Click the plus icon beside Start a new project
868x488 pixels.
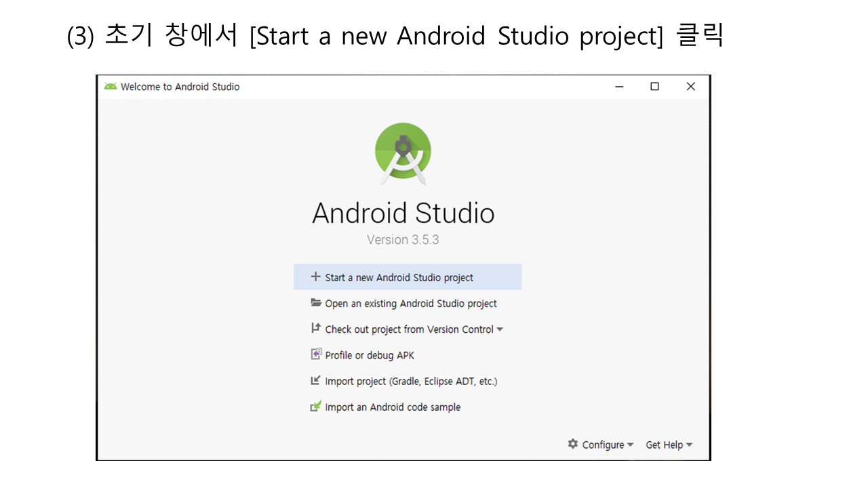(315, 277)
